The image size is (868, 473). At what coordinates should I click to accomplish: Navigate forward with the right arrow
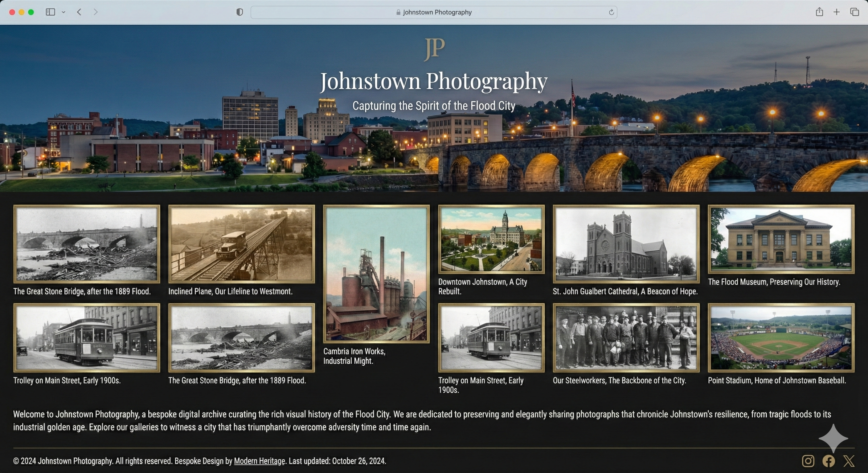[95, 12]
